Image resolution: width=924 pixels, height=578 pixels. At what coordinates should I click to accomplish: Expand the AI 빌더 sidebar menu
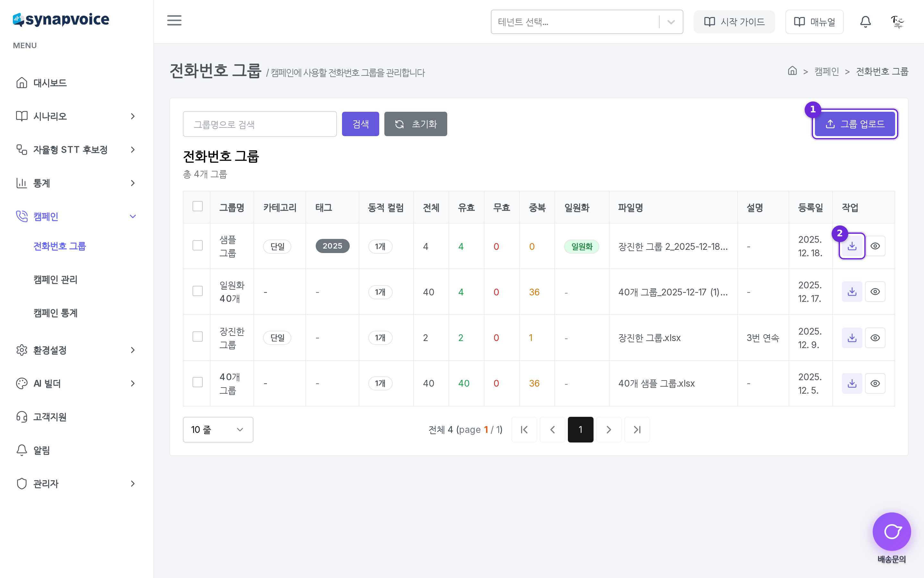pyautogui.click(x=76, y=383)
